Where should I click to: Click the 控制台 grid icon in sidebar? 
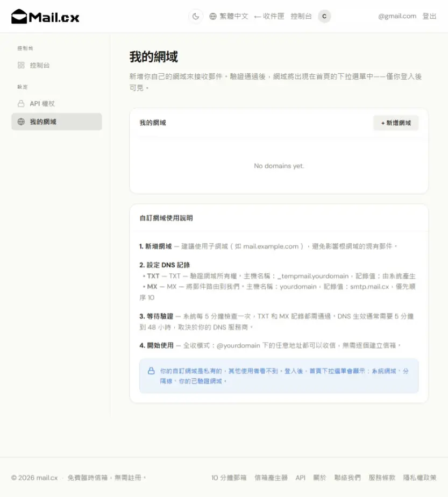point(21,65)
